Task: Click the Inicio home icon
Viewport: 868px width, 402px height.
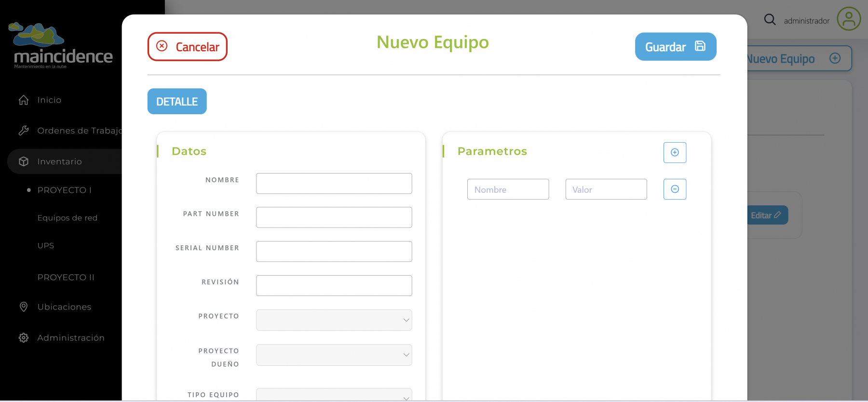Action: click(24, 100)
